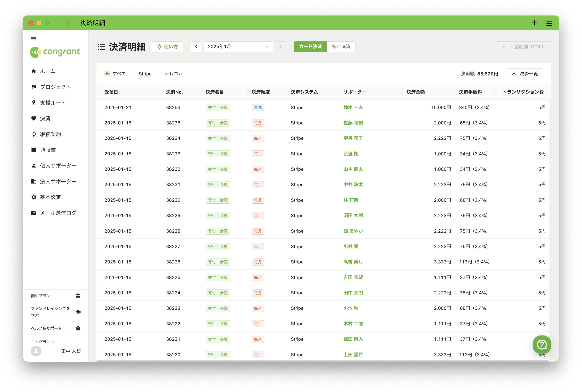Click the 決済金額 column header
This screenshot has width=582, height=392.
tap(416, 92)
